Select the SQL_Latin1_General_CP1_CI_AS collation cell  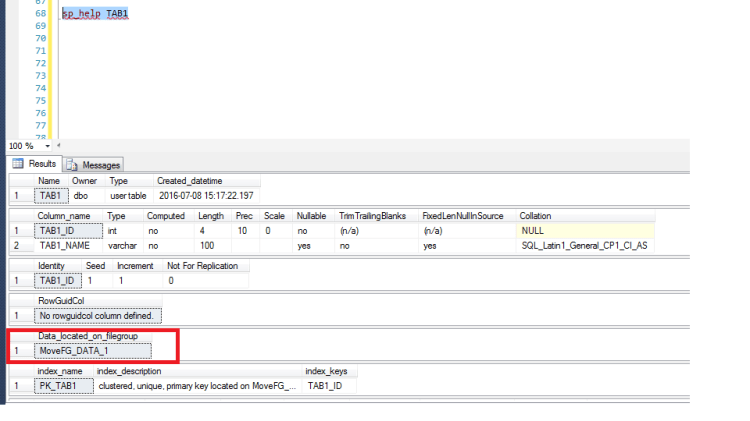pos(584,245)
